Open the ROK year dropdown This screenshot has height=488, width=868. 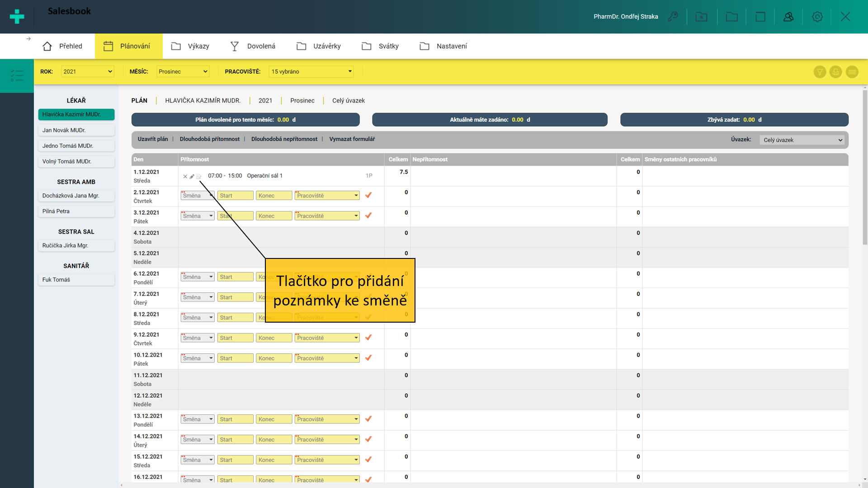87,71
